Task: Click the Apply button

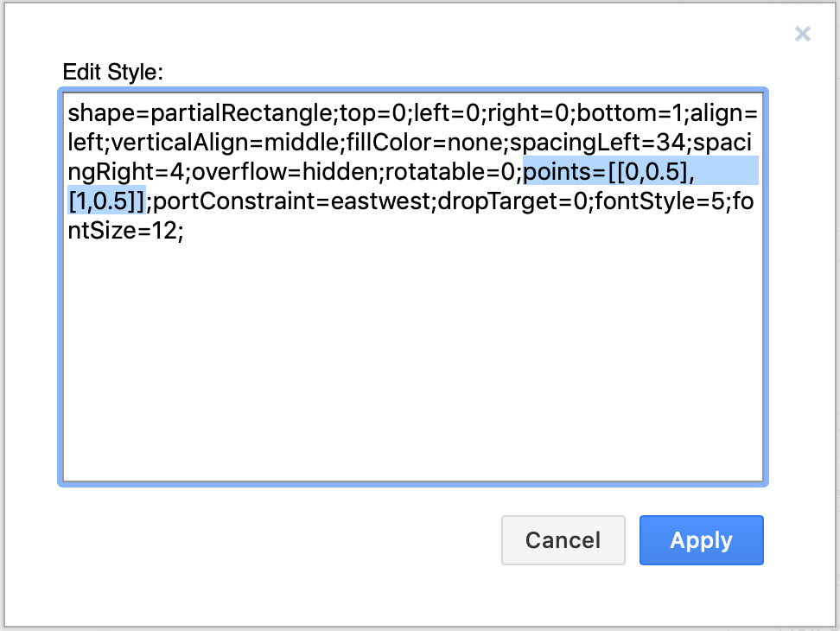Action: 701,539
